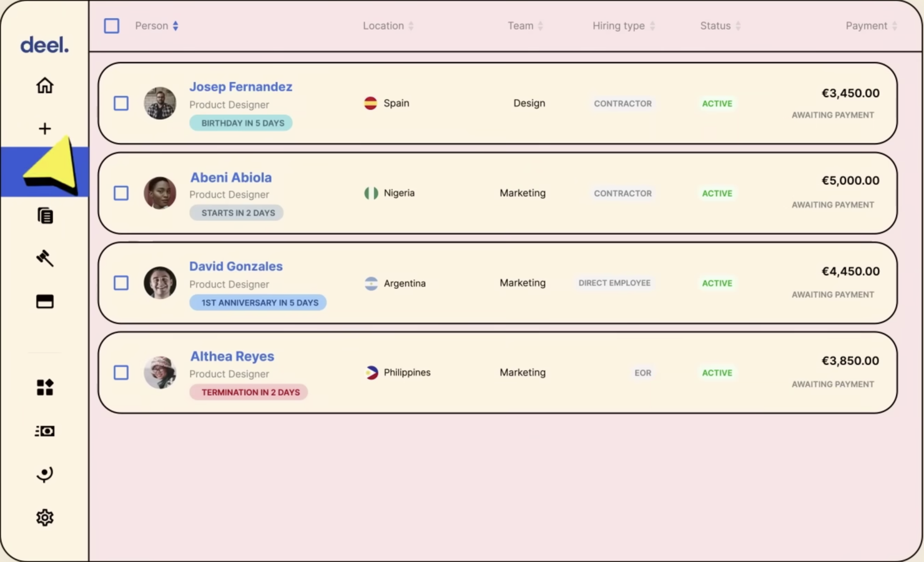Open the payment card icon in sidebar

pos(44,302)
